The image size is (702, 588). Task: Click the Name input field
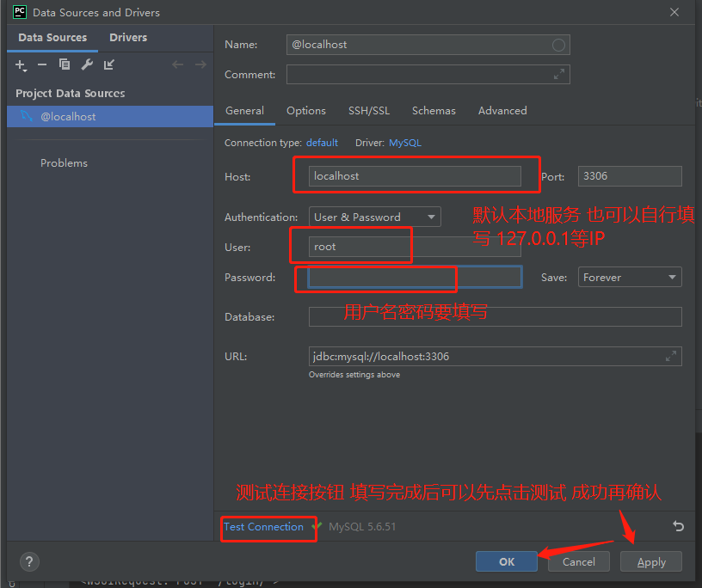[x=428, y=45]
